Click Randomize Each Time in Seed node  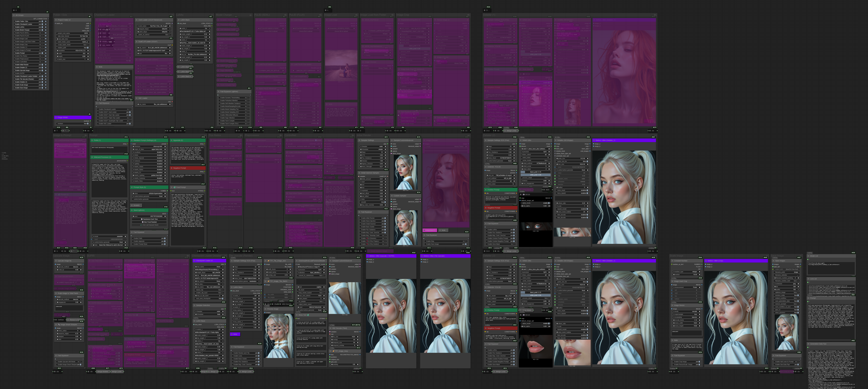click(149, 219)
